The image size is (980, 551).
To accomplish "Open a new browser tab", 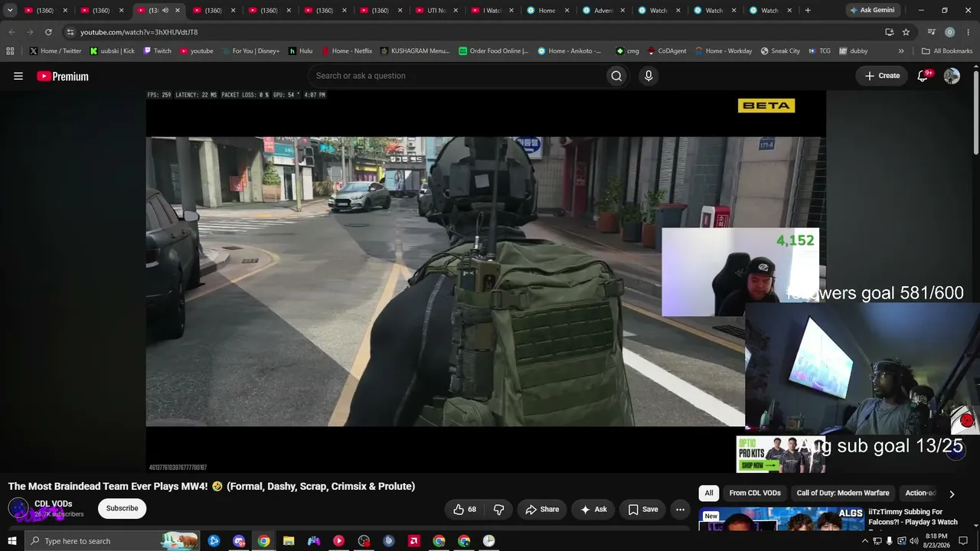I will coord(808,11).
